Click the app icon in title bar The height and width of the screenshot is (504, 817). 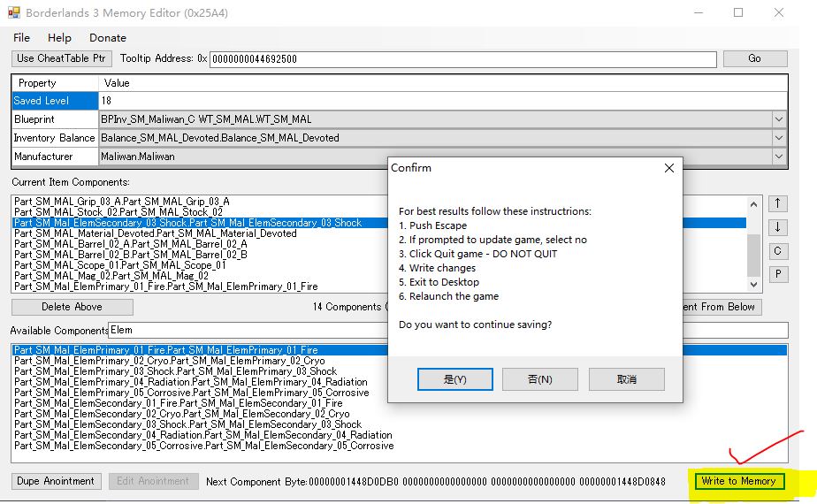13,12
